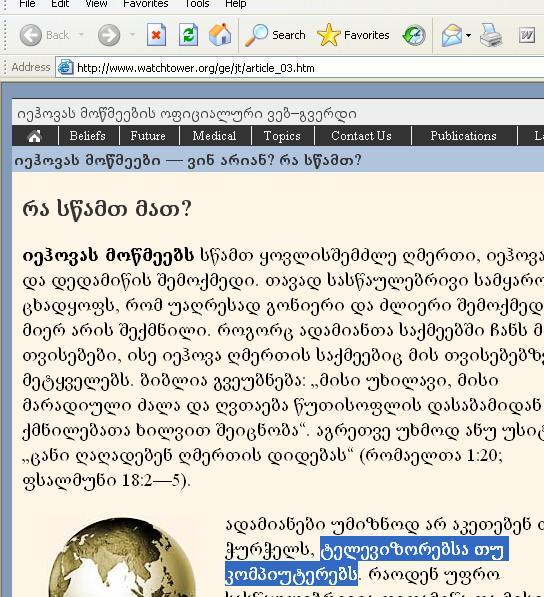
Task: Open the Forward history dropdown arrow
Action: pos(132,35)
